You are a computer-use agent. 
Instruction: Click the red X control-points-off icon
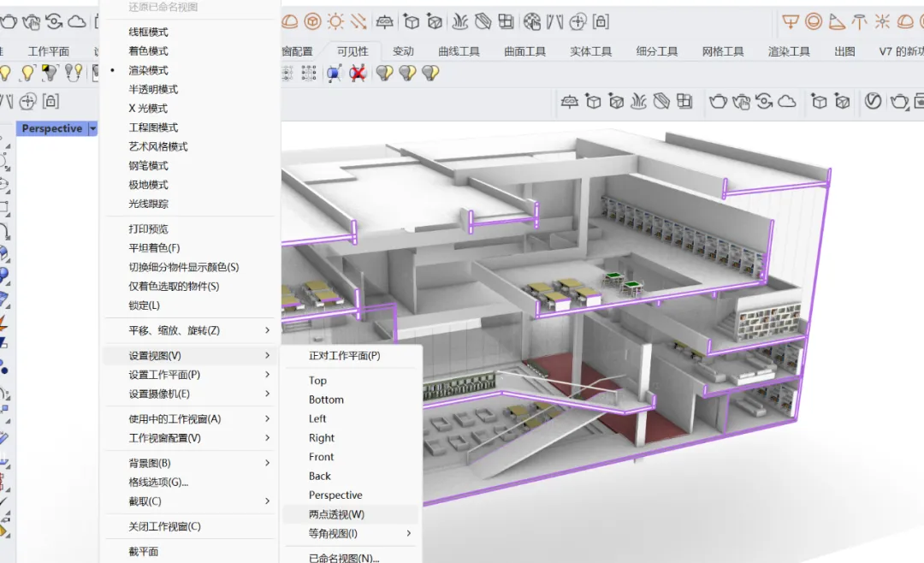[357, 73]
